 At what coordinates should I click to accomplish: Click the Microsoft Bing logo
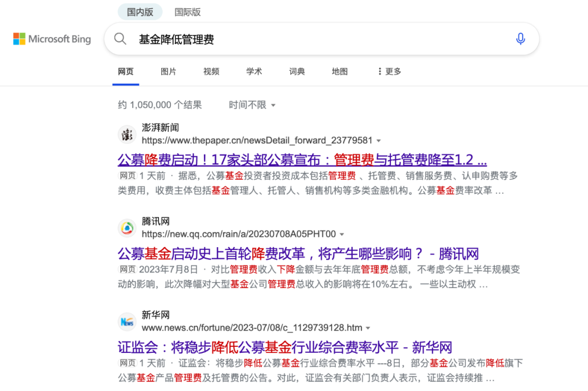point(52,39)
